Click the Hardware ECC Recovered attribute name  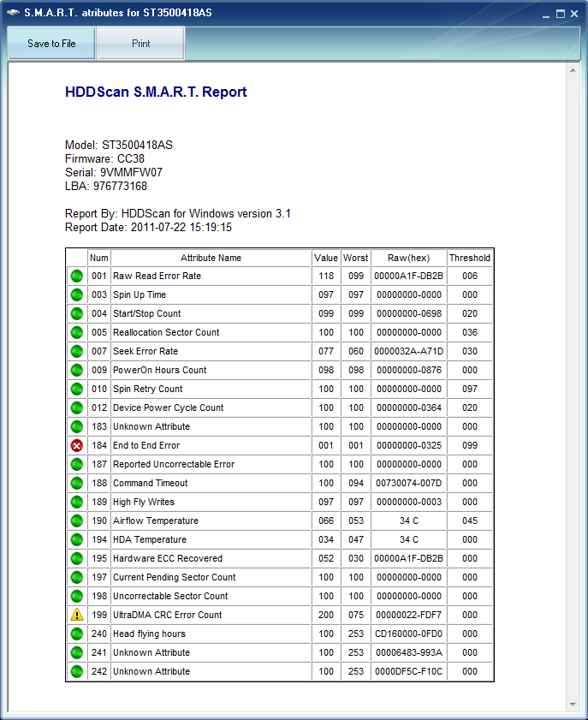[x=168, y=558]
